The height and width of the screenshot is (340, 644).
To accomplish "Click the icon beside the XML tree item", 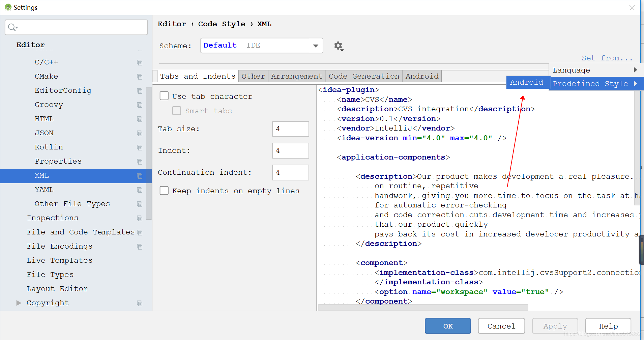I will click(x=139, y=176).
